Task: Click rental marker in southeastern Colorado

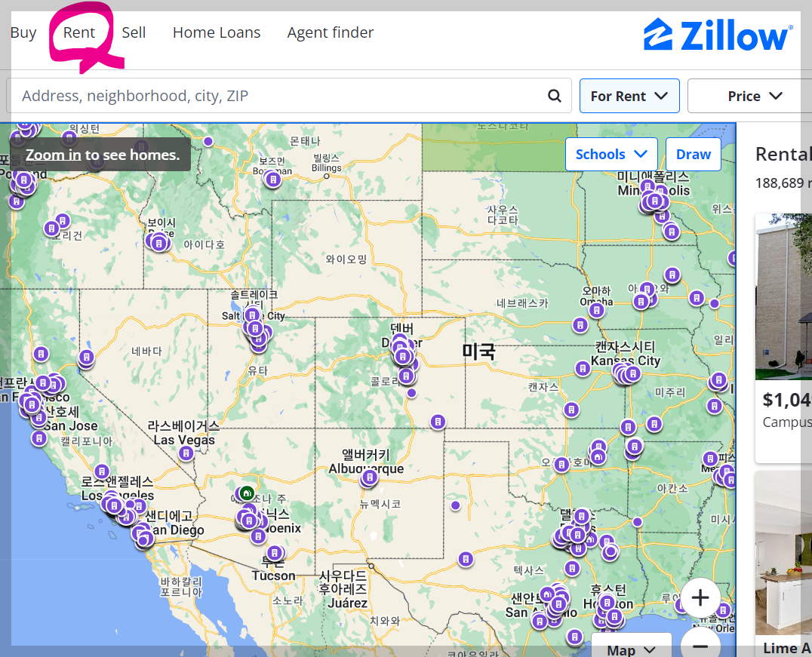Action: point(438,422)
